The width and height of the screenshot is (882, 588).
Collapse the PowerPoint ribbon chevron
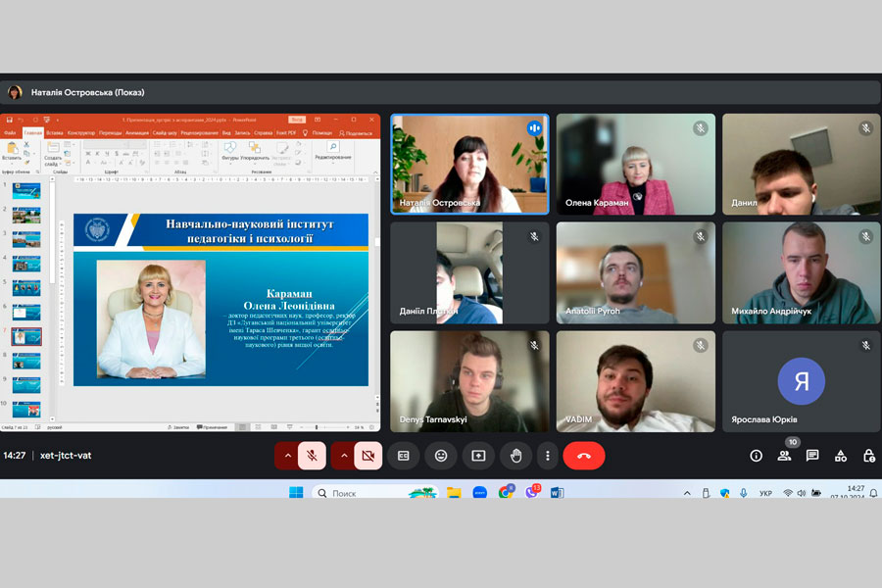click(x=375, y=172)
